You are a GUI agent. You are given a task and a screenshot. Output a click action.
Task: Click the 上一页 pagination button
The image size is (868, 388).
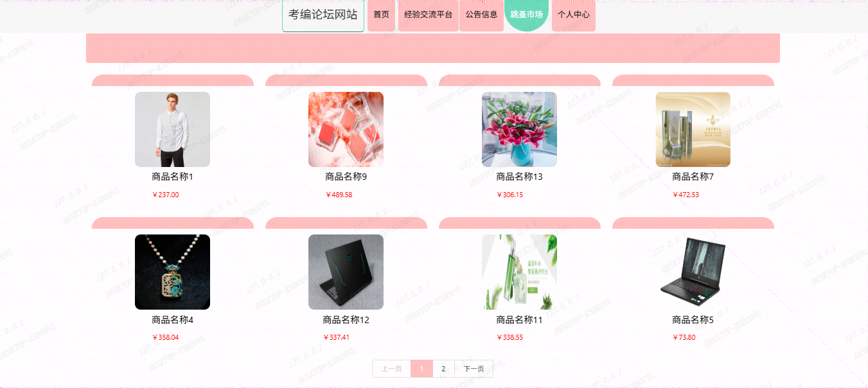click(x=391, y=369)
